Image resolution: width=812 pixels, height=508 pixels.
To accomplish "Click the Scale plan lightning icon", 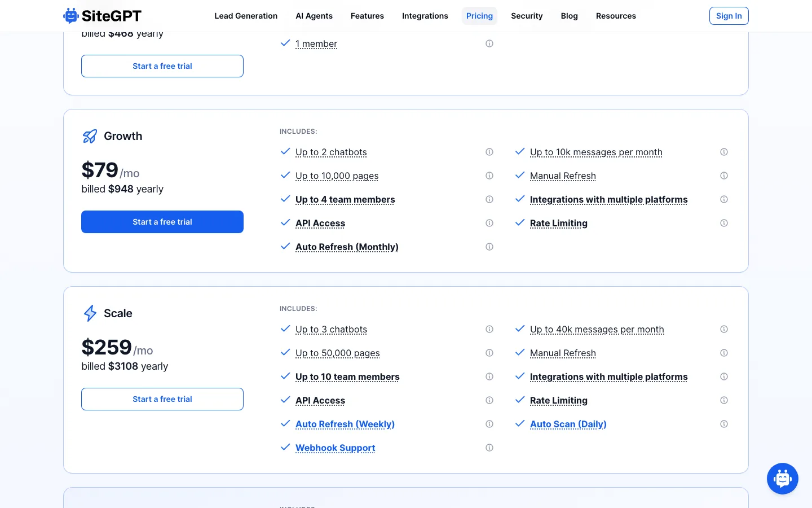I will point(90,313).
